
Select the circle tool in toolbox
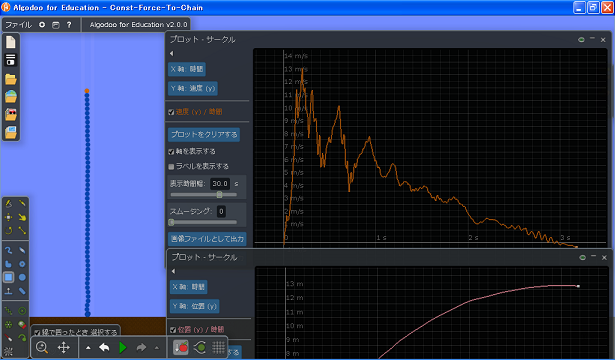(22, 277)
